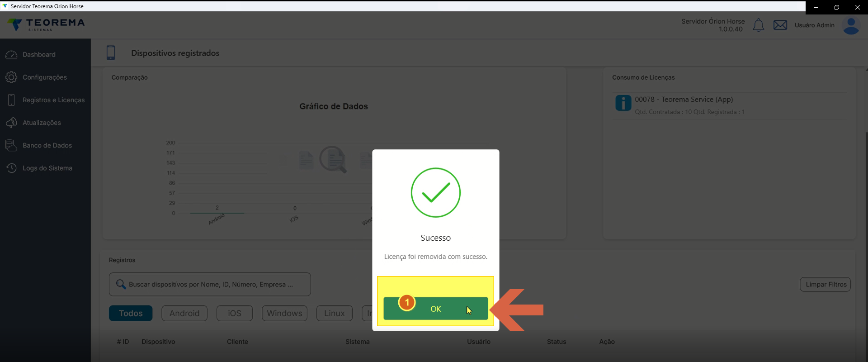This screenshot has height=362, width=868.
Task: Click the # ID column header
Action: [123, 342]
